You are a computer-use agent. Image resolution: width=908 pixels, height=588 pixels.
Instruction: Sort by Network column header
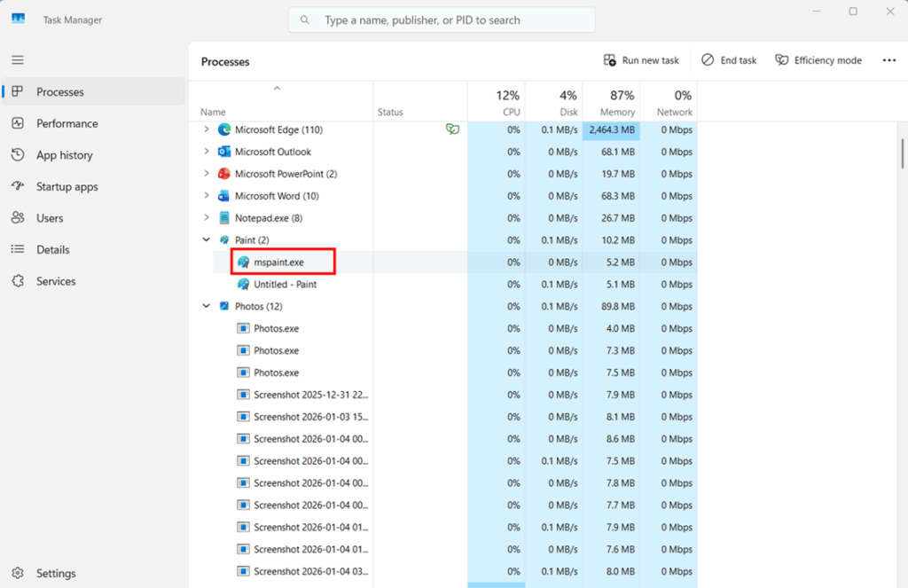669,101
